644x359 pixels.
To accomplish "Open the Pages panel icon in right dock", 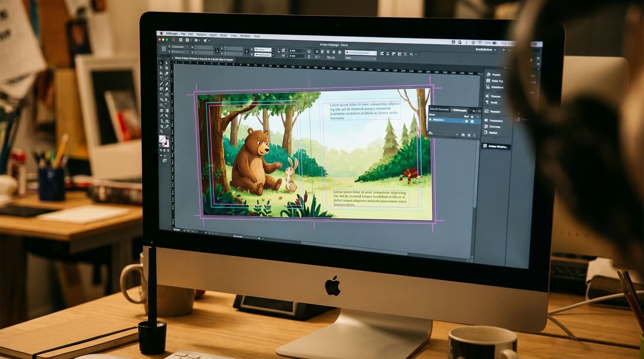I will point(489,74).
